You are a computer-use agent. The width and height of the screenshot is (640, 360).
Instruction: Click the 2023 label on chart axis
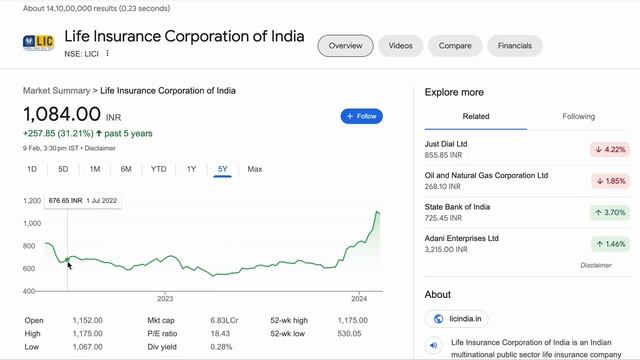click(x=165, y=299)
